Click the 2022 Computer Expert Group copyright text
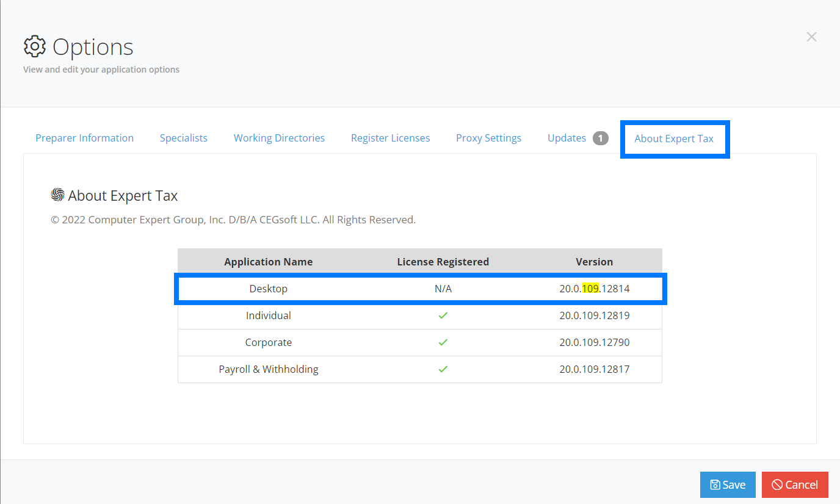Image resolution: width=840 pixels, height=504 pixels. [233, 220]
